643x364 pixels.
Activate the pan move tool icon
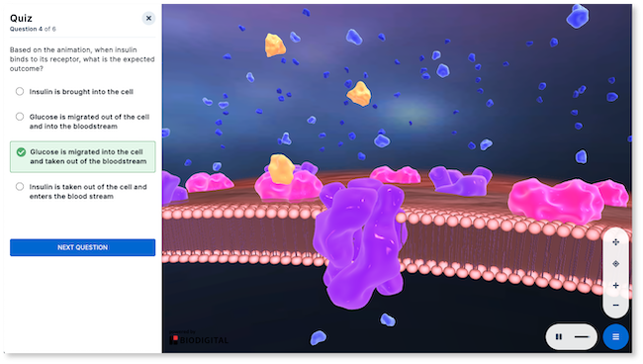(615, 242)
